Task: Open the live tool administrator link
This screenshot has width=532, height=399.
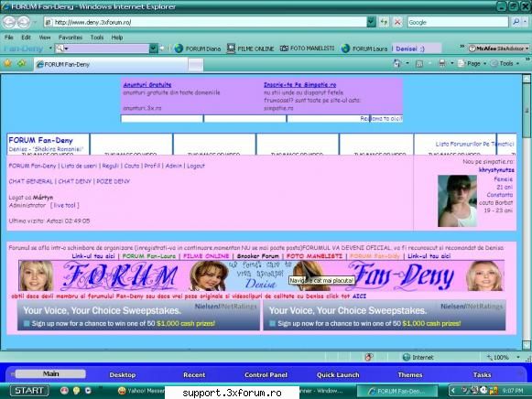Action: coord(65,205)
